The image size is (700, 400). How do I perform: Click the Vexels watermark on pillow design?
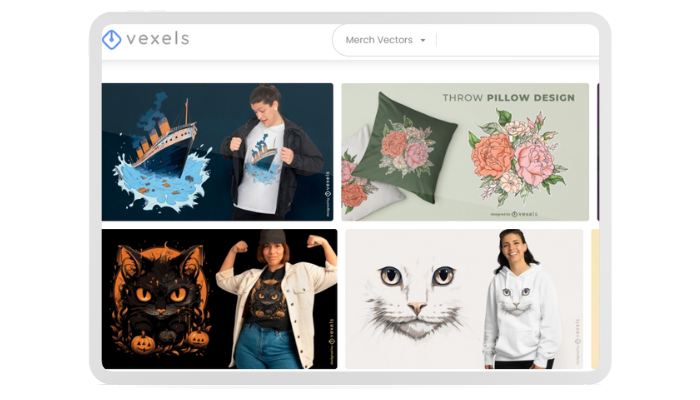pos(514,214)
